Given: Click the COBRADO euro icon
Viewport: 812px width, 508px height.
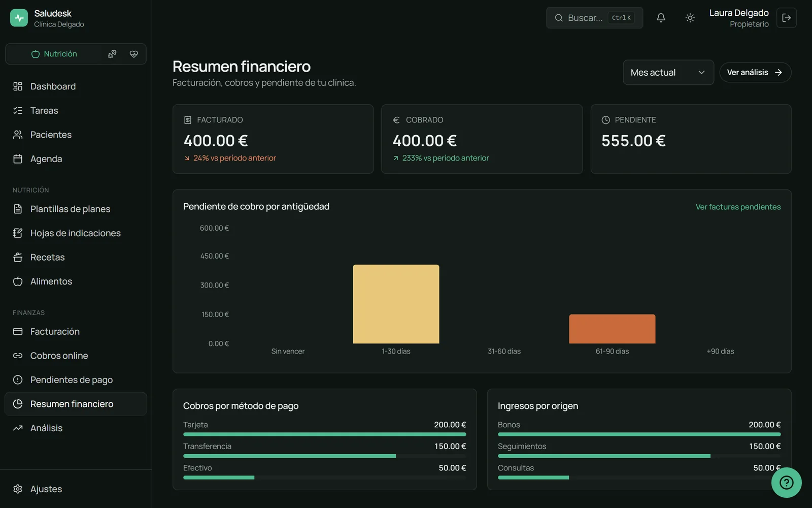Looking at the screenshot, I should [396, 120].
